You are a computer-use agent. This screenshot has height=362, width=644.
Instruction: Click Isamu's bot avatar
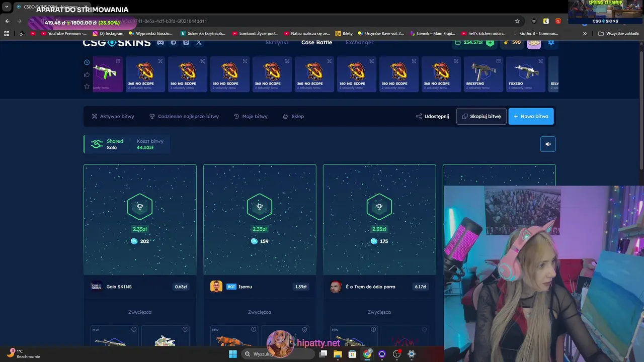pyautogui.click(x=216, y=287)
